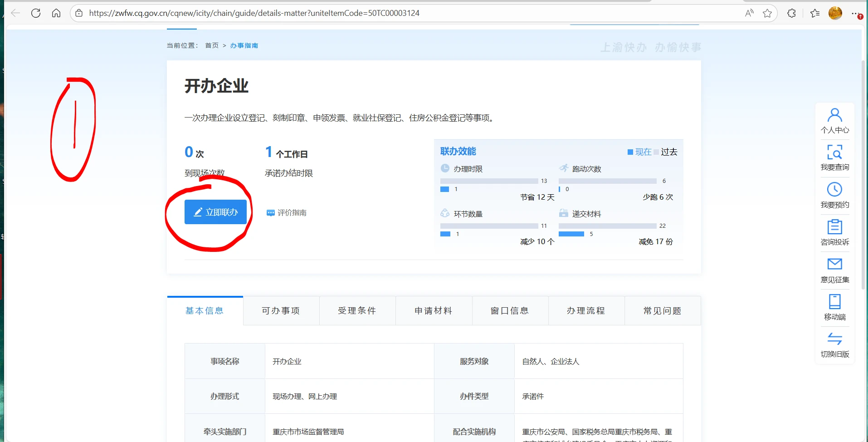
Task: Open browser extensions puzzle icon
Action: tap(791, 13)
